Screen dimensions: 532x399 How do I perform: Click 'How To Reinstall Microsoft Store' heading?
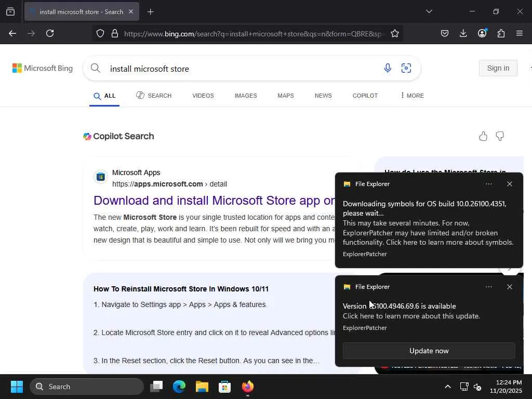pos(181,289)
